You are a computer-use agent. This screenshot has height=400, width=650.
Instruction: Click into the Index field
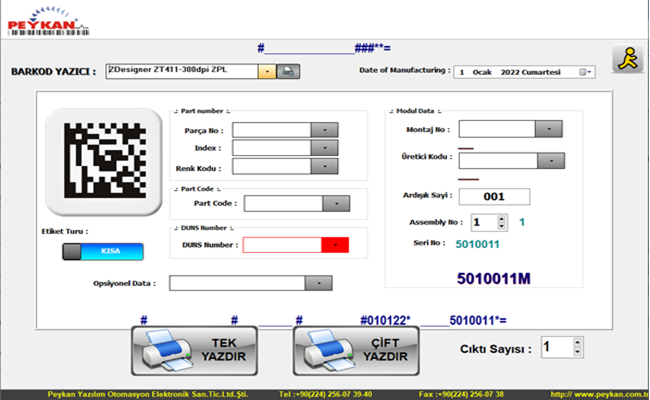tap(272, 148)
